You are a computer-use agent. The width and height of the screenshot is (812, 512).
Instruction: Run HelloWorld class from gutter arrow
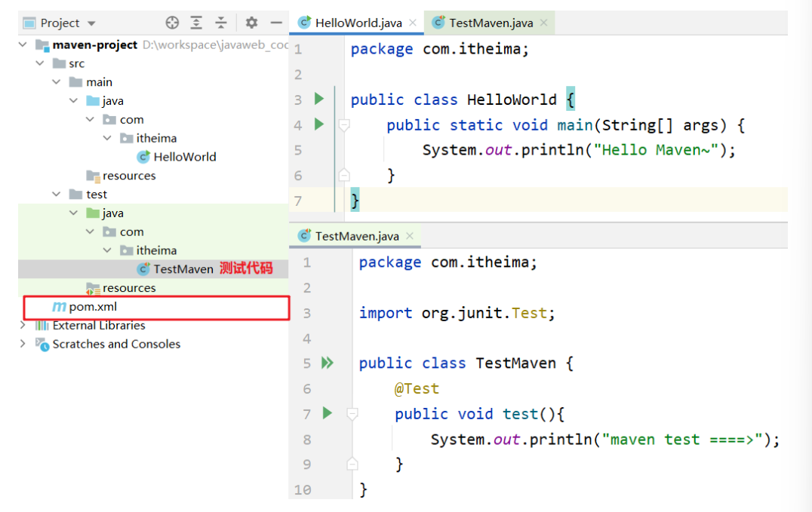click(x=319, y=98)
